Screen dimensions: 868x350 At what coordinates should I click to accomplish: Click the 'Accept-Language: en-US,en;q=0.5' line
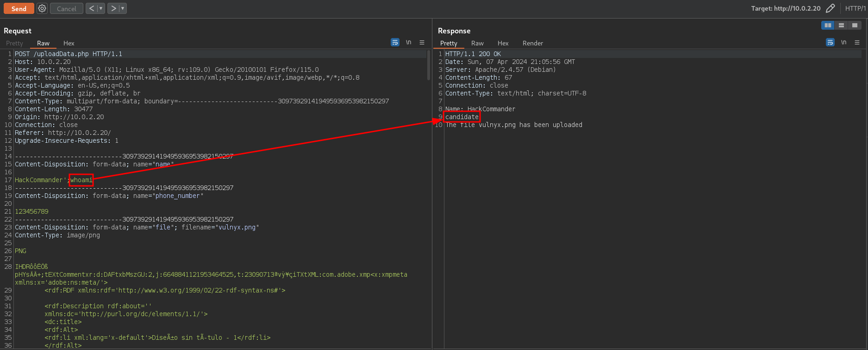tap(72, 85)
